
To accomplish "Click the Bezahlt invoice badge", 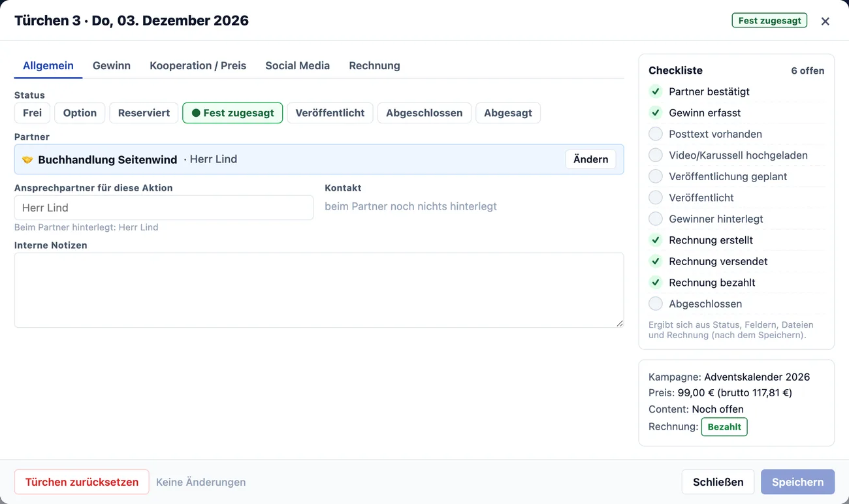I will tap(724, 427).
